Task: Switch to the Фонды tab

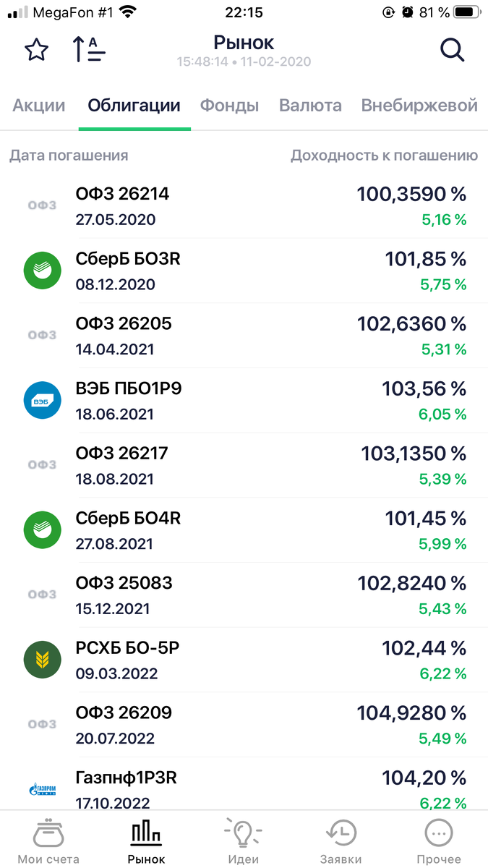Action: click(229, 106)
